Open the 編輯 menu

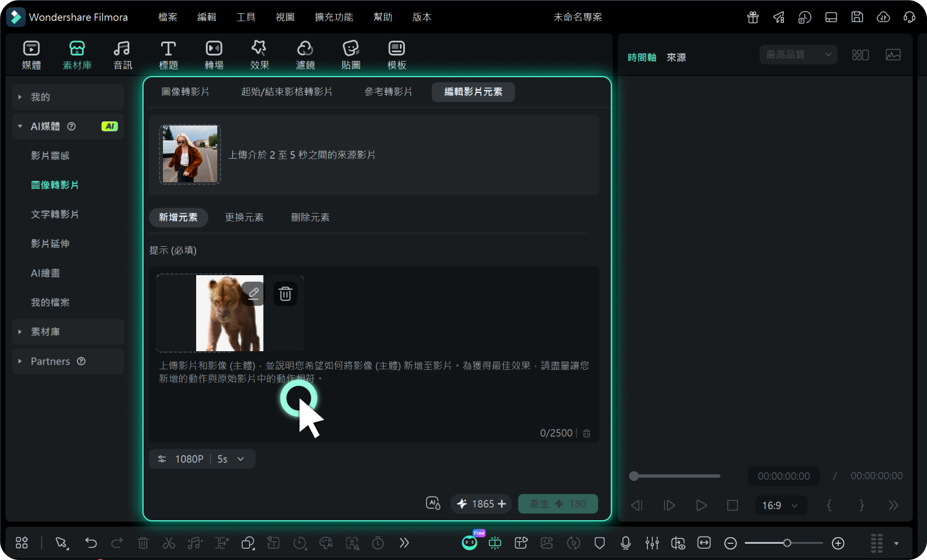[x=207, y=17]
